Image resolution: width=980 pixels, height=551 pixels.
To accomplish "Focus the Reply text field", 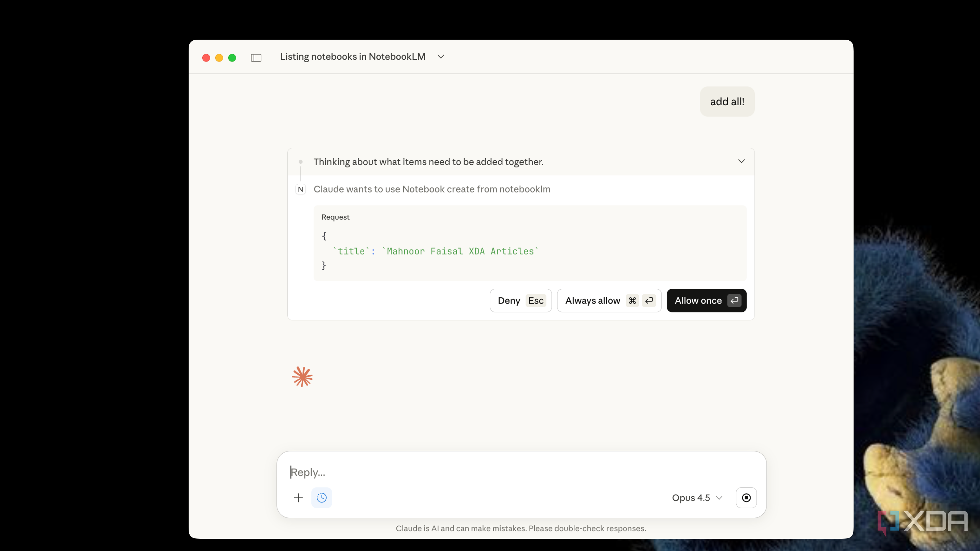I will pyautogui.click(x=521, y=472).
